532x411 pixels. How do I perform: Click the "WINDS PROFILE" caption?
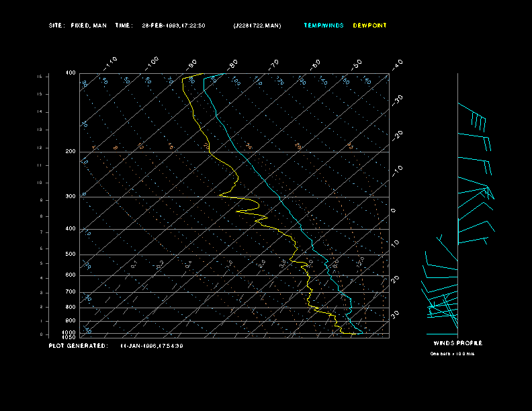457,343
